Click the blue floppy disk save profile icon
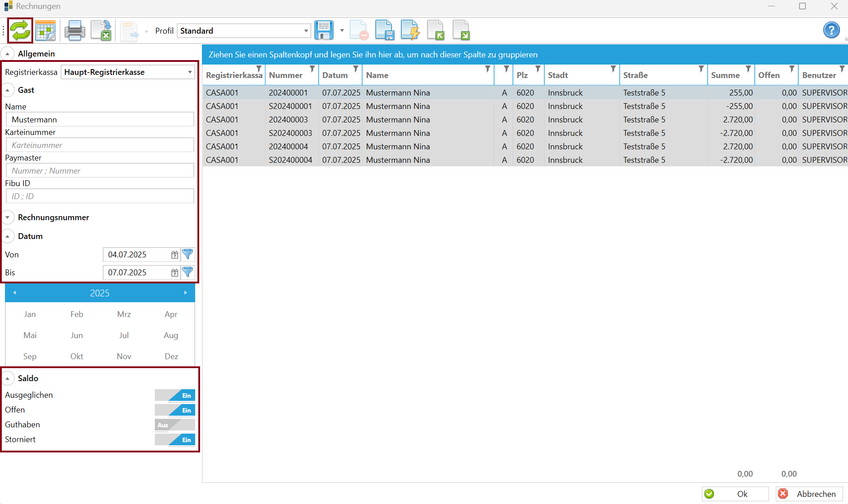Screen dimensions: 848x504 pos(323,30)
